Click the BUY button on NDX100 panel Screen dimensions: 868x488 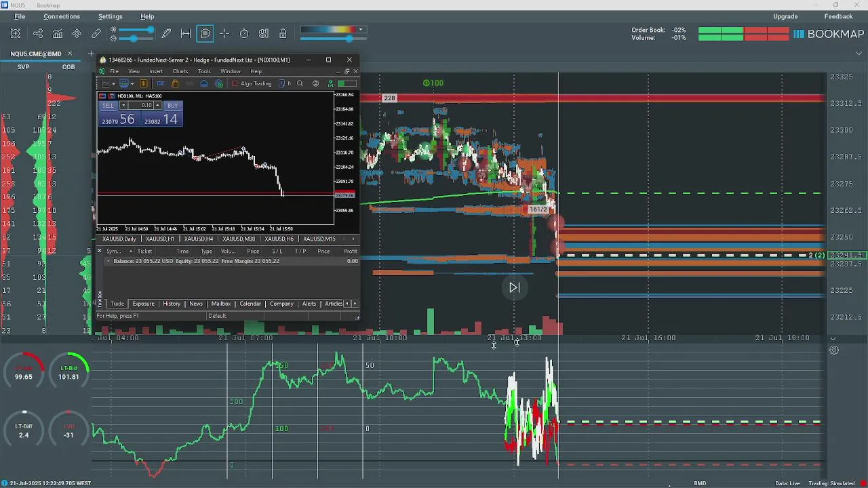point(172,106)
